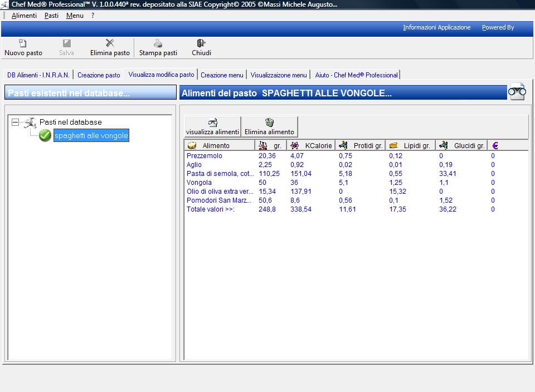The width and height of the screenshot is (535, 392).
Task: Sort by the KCalorie column header
Action: coord(311,145)
